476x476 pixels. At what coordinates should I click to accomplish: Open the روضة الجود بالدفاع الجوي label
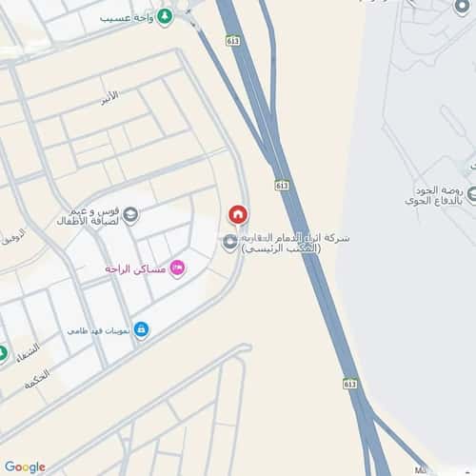coord(433,195)
